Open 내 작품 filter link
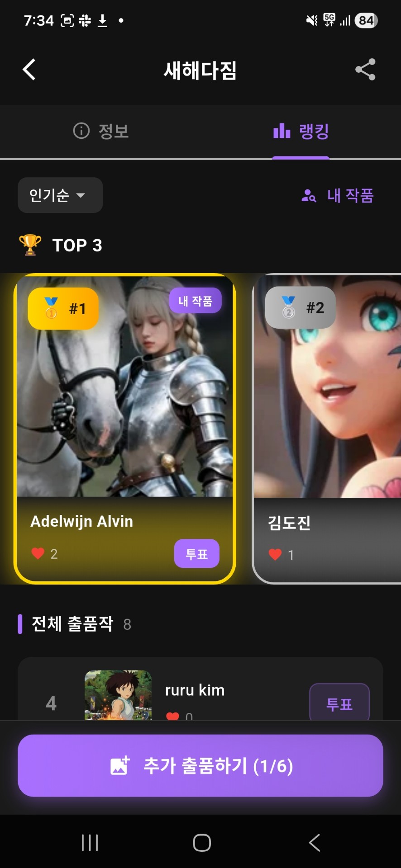The width and height of the screenshot is (401, 868). click(x=338, y=195)
